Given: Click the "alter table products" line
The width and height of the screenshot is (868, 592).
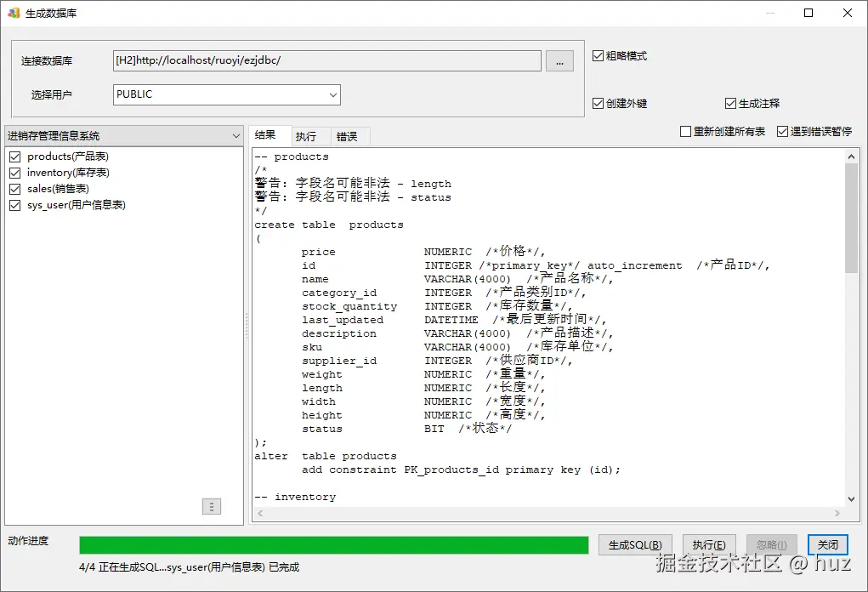Looking at the screenshot, I should point(326,456).
